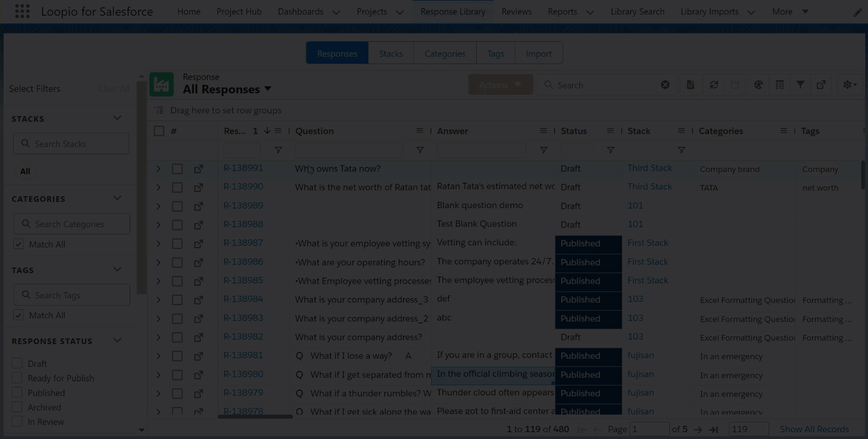Switch to the Import tab
This screenshot has height=439, width=868.
539,54
